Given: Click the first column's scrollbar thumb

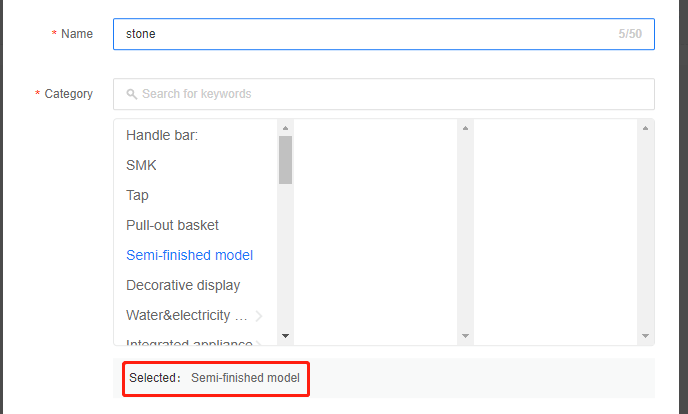Looking at the screenshot, I should (285, 160).
